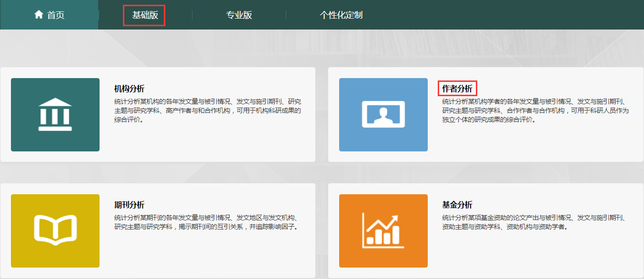Screen dimensions: 644x279
Task: Click the 作者分析 heading link
Action: pyautogui.click(x=457, y=89)
